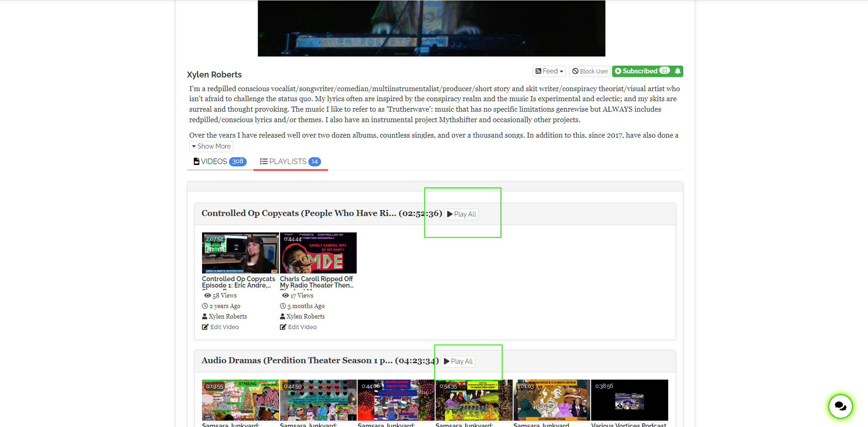Click the clock icon showing 3 months Ago
The image size is (868, 427).
pyautogui.click(x=283, y=306)
